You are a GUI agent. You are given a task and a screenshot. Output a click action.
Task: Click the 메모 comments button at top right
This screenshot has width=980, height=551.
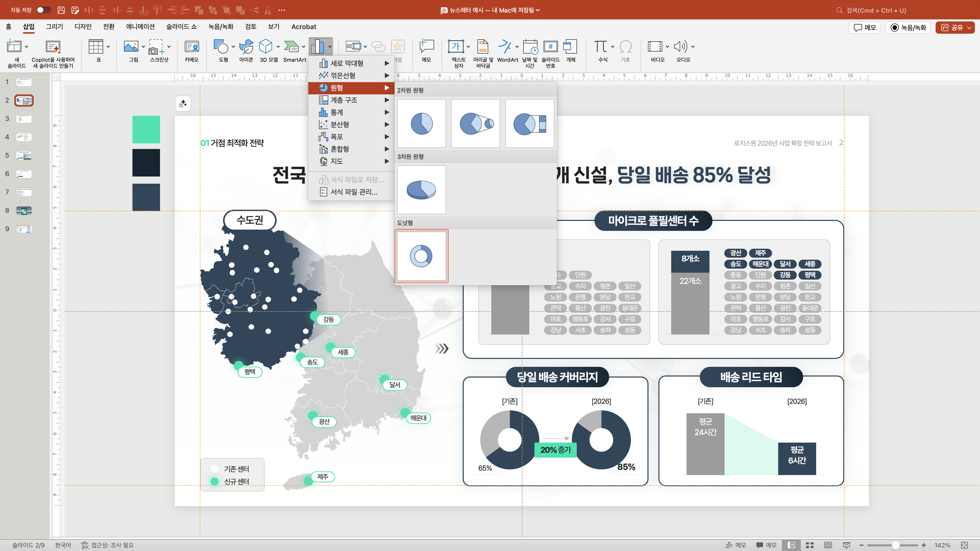pyautogui.click(x=864, y=27)
